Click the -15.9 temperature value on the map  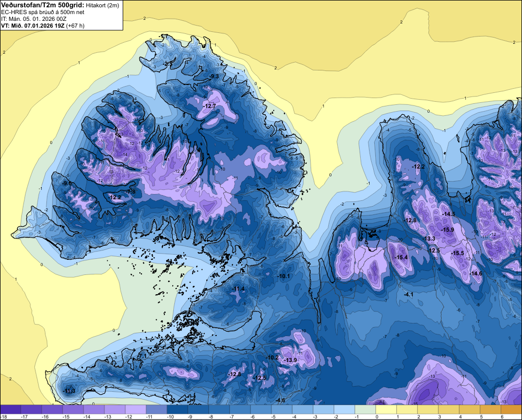tap(447, 230)
